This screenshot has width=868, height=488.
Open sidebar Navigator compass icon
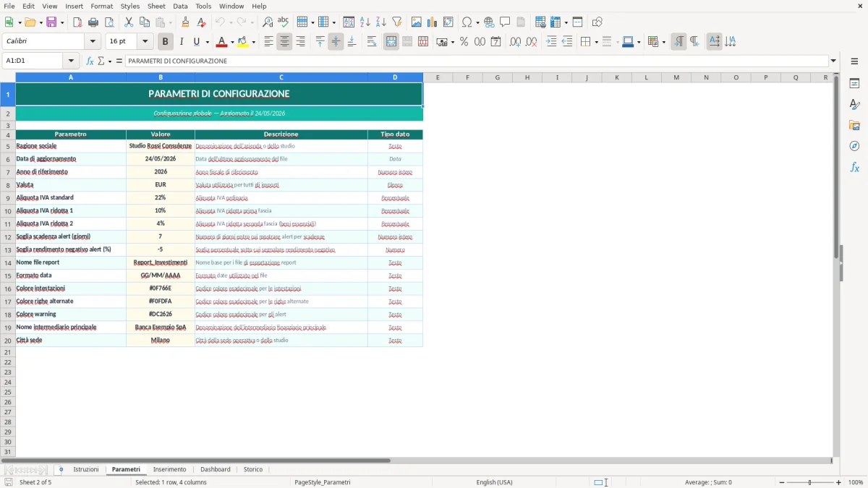click(x=854, y=146)
